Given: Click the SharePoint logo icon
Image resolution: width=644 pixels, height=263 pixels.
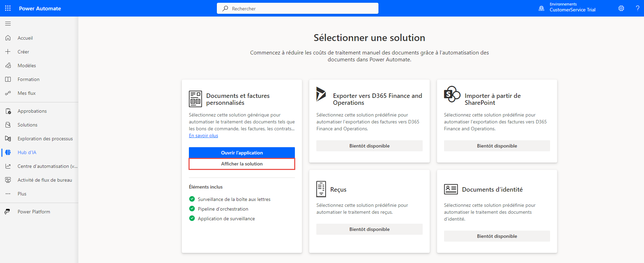Looking at the screenshot, I should [452, 94].
